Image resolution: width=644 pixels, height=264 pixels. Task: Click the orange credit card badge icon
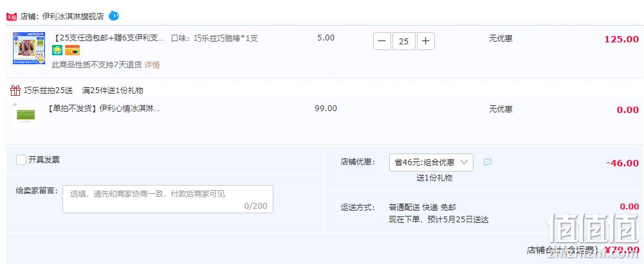click(x=72, y=50)
